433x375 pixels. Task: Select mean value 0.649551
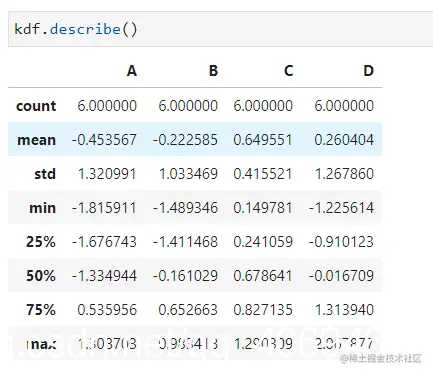[x=263, y=140]
